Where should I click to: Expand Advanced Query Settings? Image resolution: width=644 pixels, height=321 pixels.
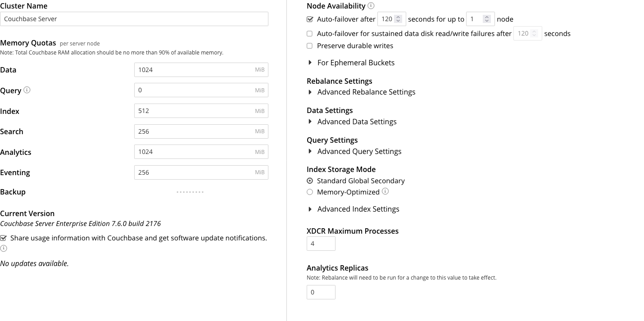tap(354, 151)
